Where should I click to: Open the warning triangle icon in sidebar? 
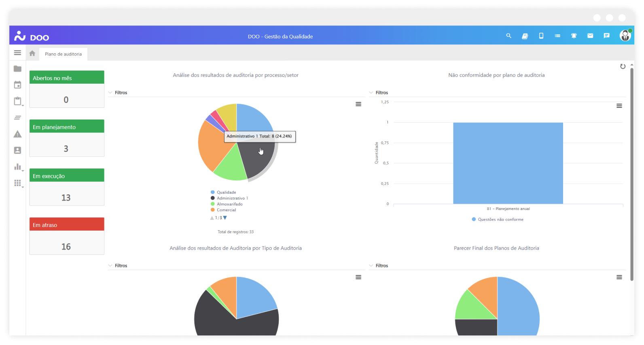coord(17,134)
